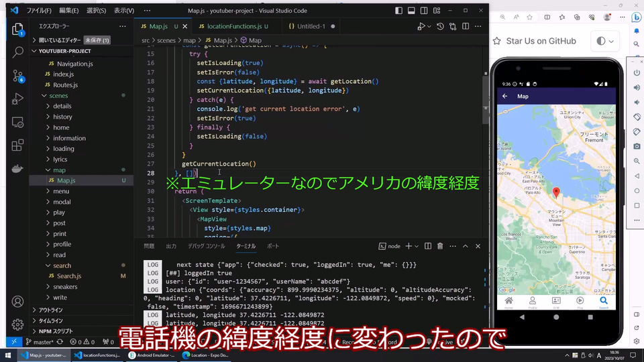Switch to Android Emulator taskbar item

[151, 355]
